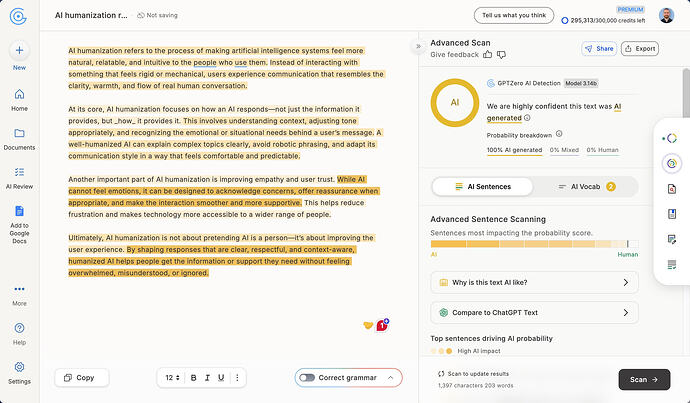The width and height of the screenshot is (690, 403).
Task: Expand Compare to ChatGPT Text
Action: (x=534, y=312)
